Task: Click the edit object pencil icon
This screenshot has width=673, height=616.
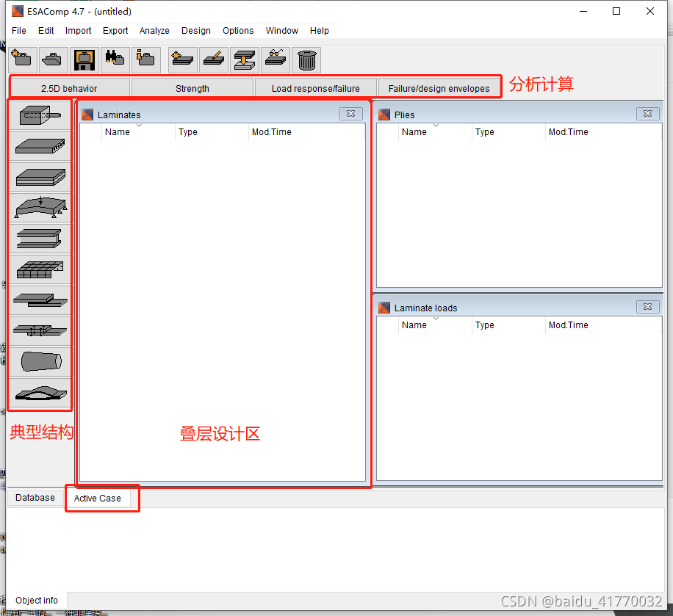Action: pyautogui.click(x=214, y=59)
